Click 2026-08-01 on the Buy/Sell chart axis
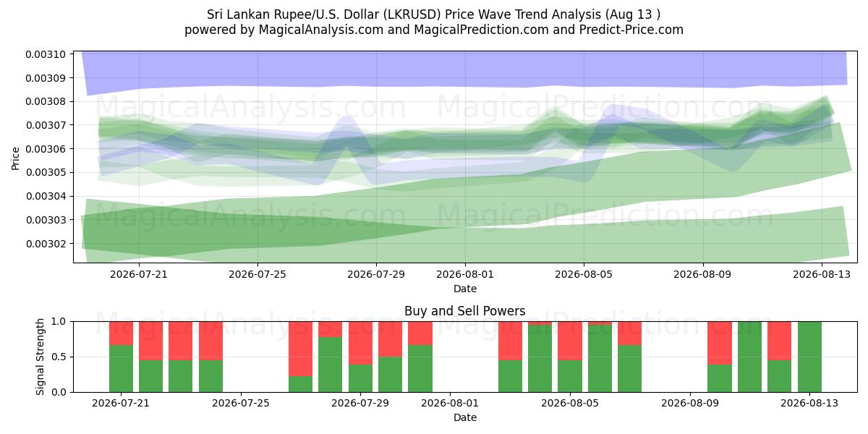Image resolution: width=868 pixels, height=434 pixels. click(450, 404)
